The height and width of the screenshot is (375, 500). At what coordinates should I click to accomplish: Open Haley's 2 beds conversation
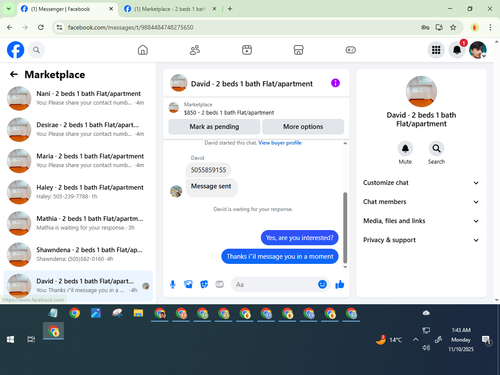tap(78, 192)
